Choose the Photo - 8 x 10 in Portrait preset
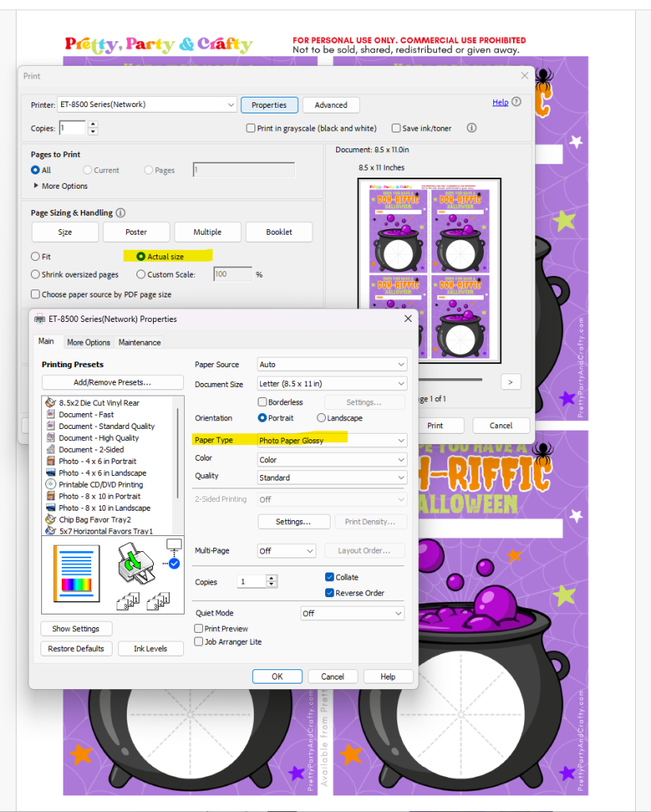Viewport: 651px width, 812px height. (x=99, y=496)
